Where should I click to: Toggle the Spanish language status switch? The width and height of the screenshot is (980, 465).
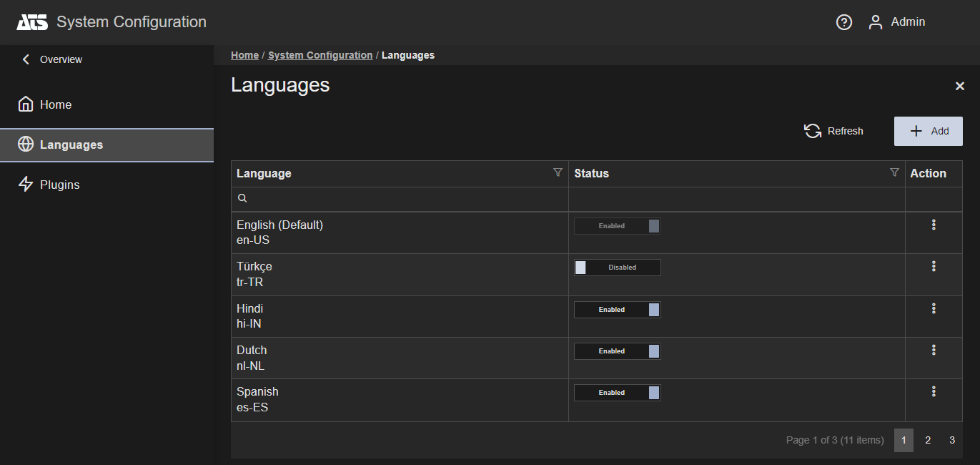pyautogui.click(x=617, y=393)
